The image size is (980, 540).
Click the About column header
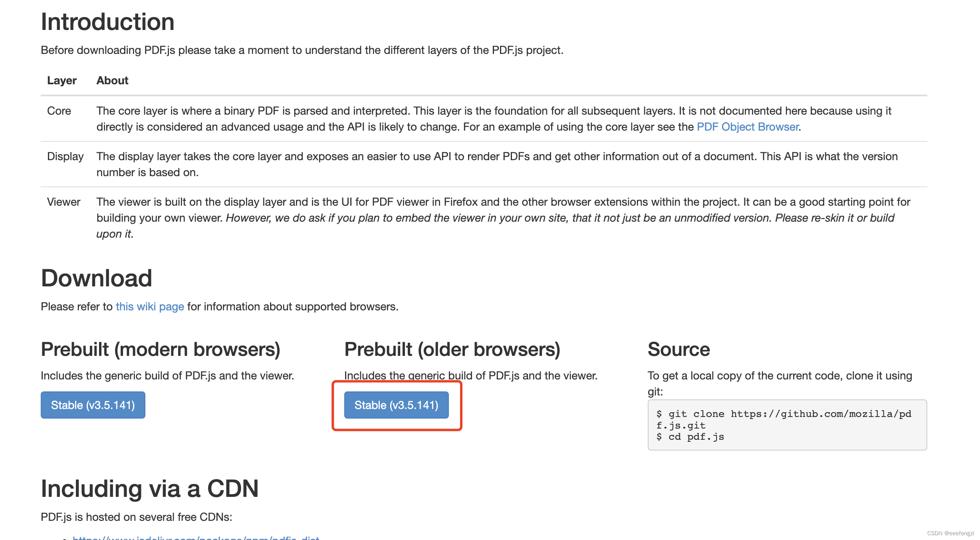click(x=113, y=80)
